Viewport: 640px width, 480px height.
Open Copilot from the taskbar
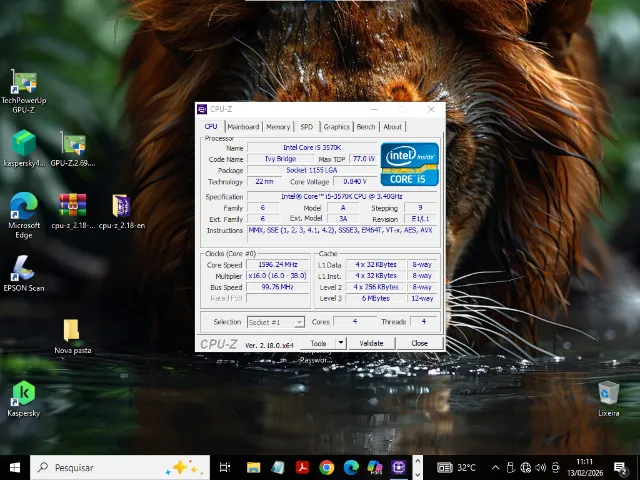coord(375,467)
